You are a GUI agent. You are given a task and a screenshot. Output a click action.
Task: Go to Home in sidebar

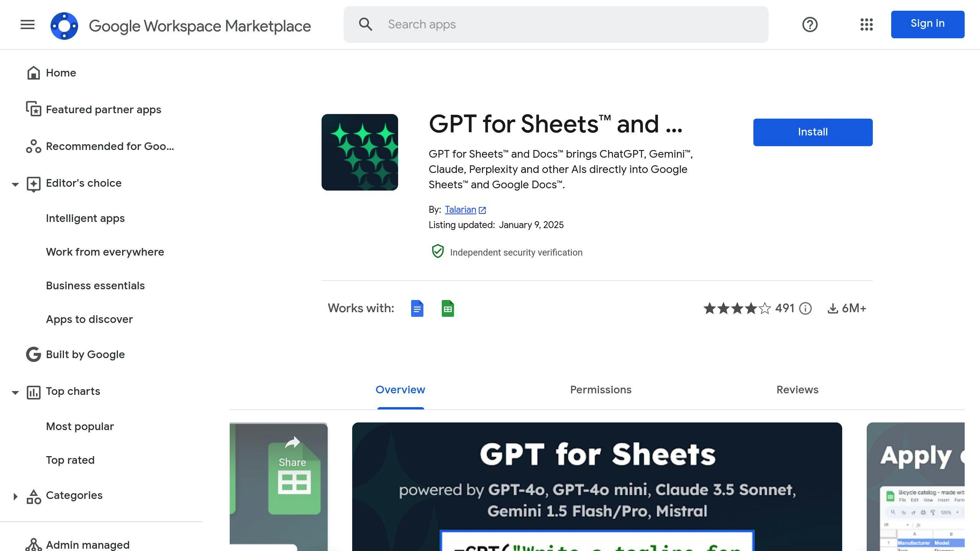pos(61,73)
